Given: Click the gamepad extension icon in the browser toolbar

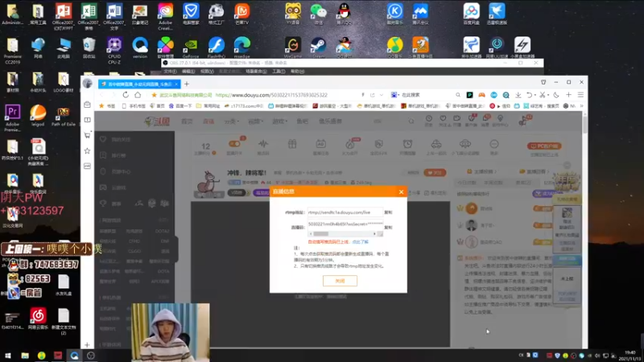Looking at the screenshot, I should point(481,95).
